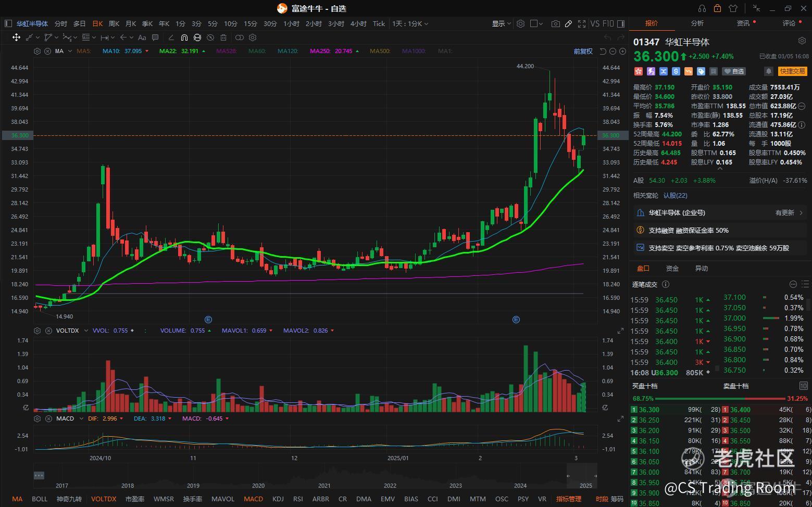812x507 pixels.
Task: Toggle the right side panel icon
Action: (621, 23)
